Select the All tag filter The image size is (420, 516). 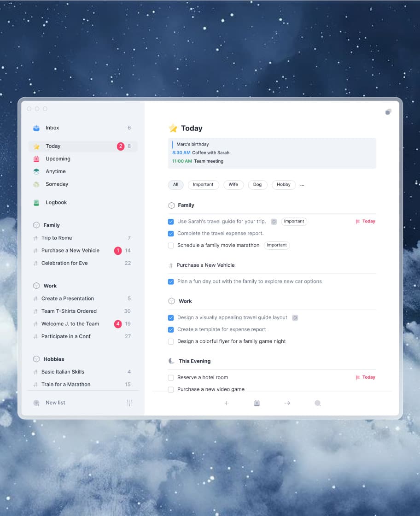pos(175,185)
